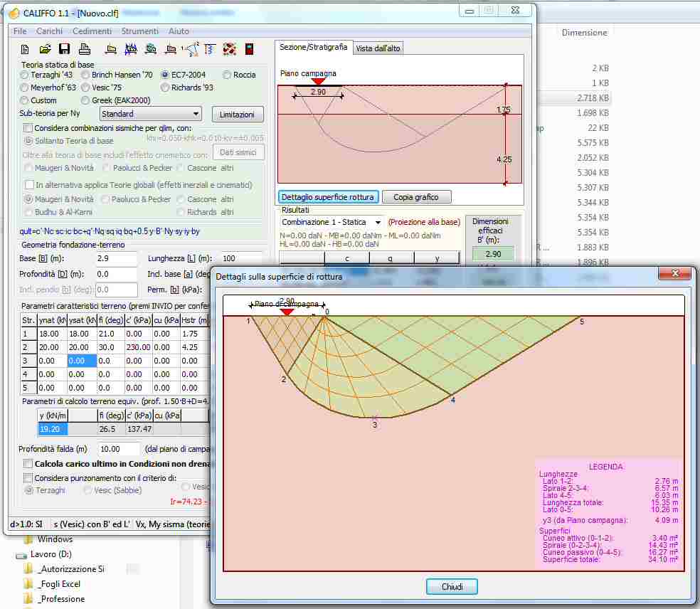Click the Dimensione column header in Explorer
The image size is (700, 609).
click(x=584, y=33)
